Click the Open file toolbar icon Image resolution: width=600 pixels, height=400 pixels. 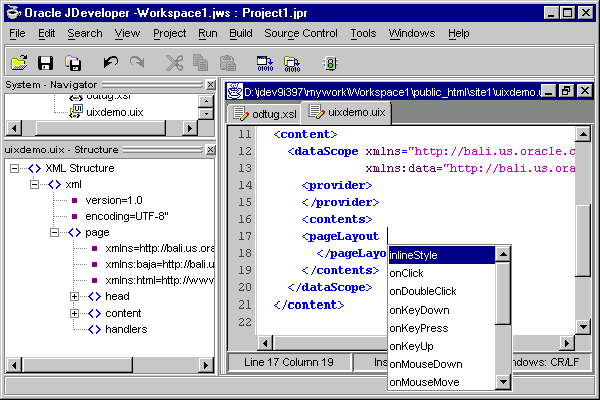(x=19, y=63)
